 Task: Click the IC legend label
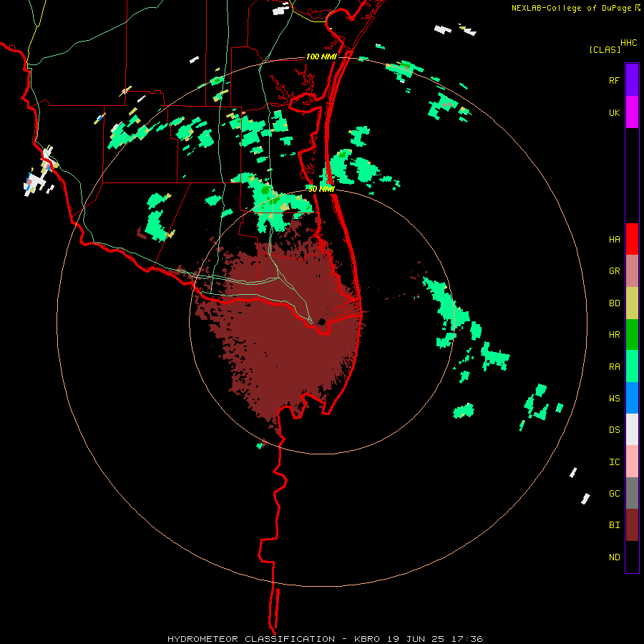coord(614,462)
